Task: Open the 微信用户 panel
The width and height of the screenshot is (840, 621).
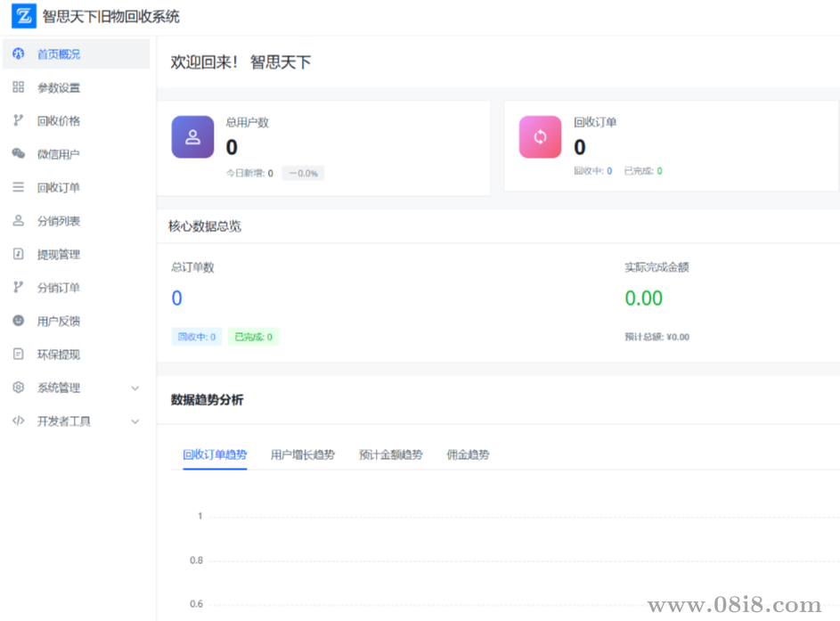Action: tap(53, 153)
